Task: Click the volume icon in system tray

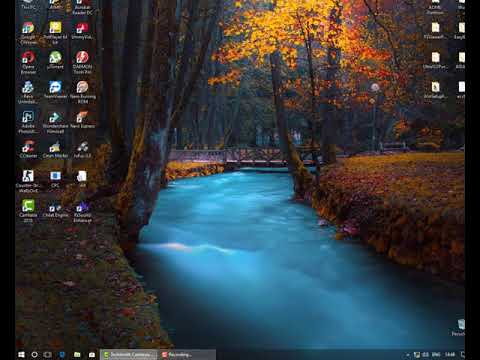Action: click(426, 355)
